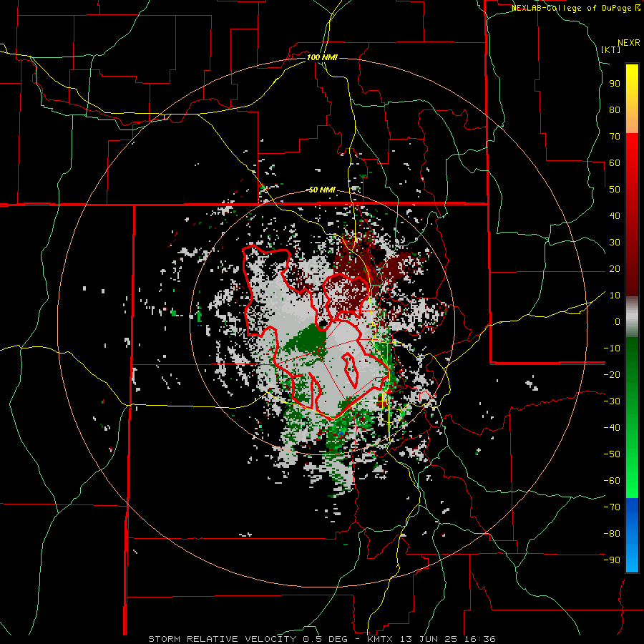The image size is (644, 644).
Task: Click the 50 value on the velocity scale
Action: pyautogui.click(x=615, y=190)
